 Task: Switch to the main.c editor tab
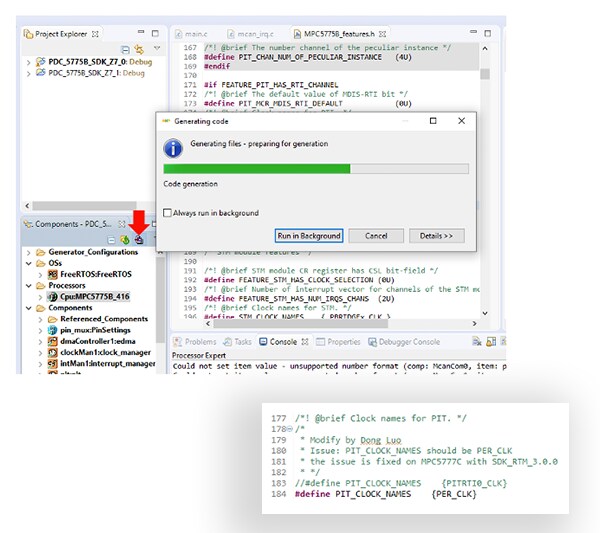[x=194, y=34]
